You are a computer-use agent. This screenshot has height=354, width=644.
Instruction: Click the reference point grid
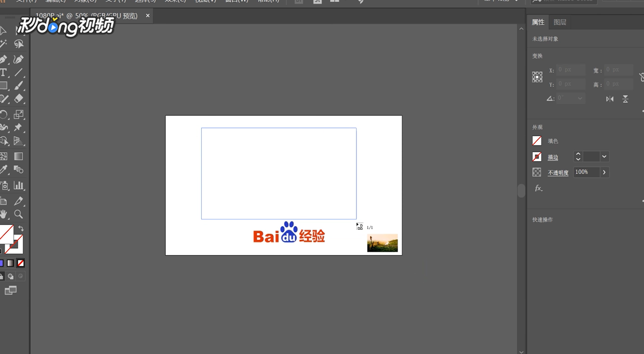pos(537,77)
